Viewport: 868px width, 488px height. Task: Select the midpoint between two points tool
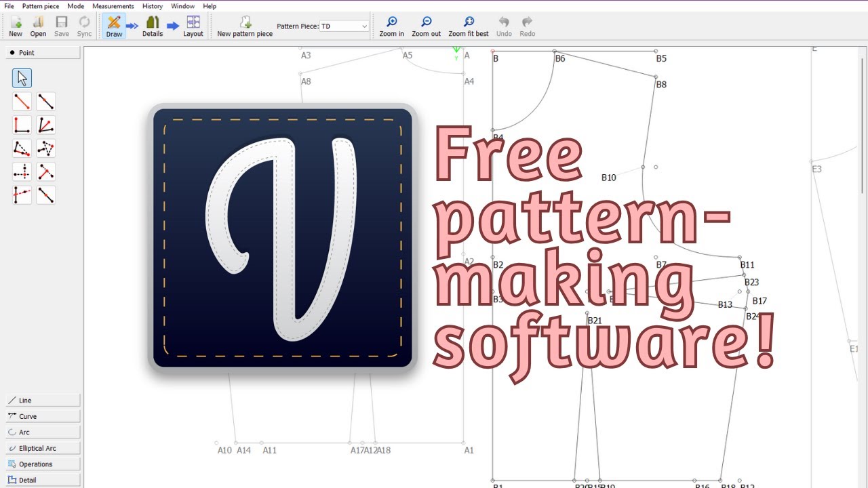(x=45, y=195)
